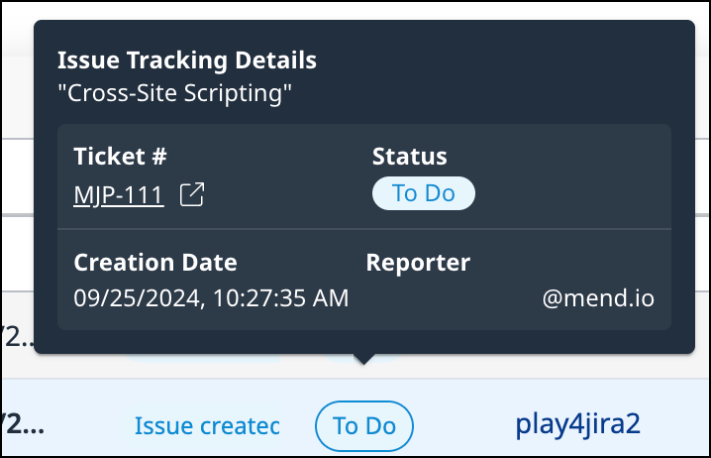The height and width of the screenshot is (458, 711).
Task: Click the Reporter label
Action: [x=418, y=263]
